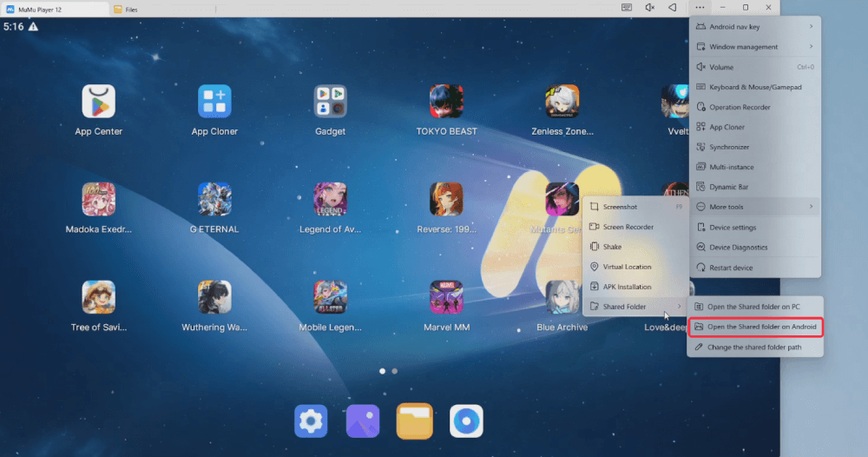868x457 pixels.
Task: Expand the More tools submenu
Action: pos(756,207)
